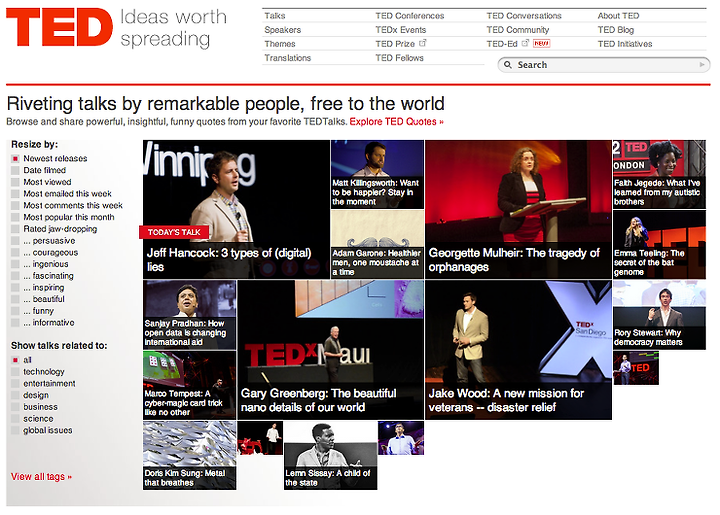Open TED Fellows page

[399, 58]
